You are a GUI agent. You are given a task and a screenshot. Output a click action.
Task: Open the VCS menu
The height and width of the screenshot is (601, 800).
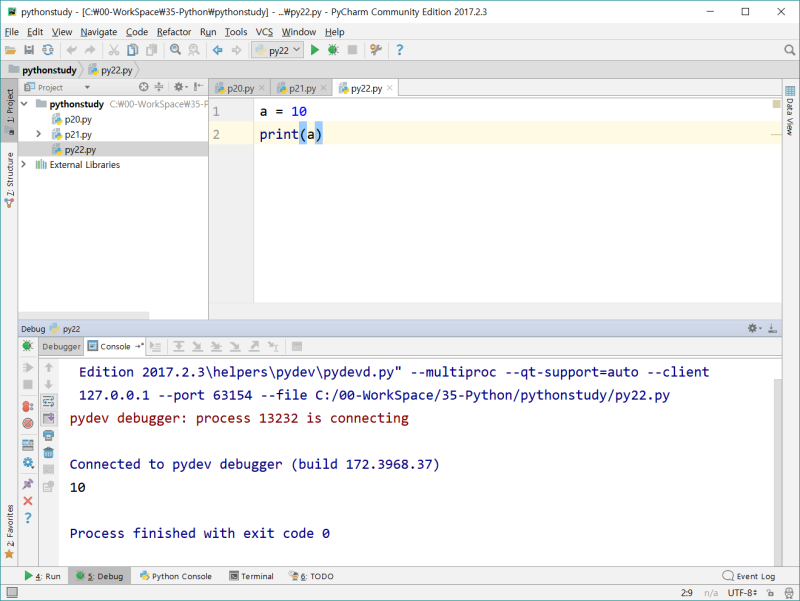tap(264, 32)
